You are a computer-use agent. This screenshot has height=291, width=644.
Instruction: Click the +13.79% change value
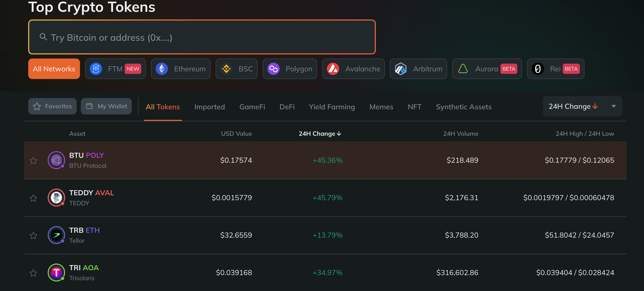click(327, 235)
